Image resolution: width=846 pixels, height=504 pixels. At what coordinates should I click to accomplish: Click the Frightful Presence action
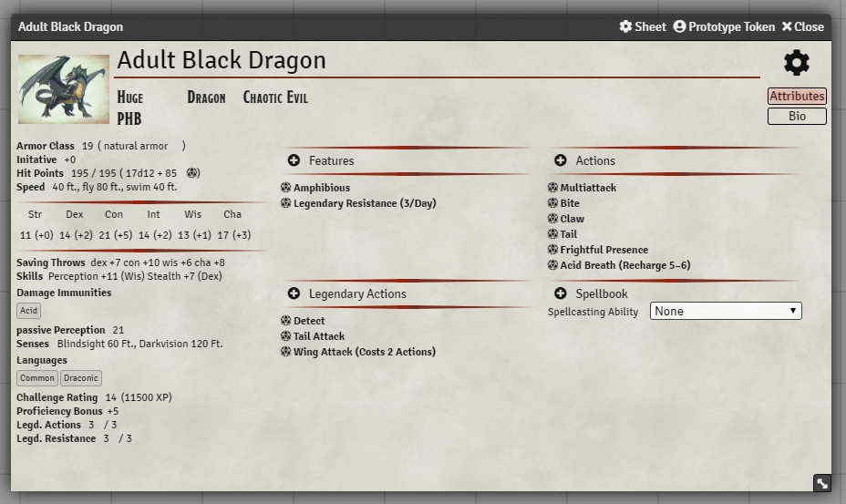[604, 250]
